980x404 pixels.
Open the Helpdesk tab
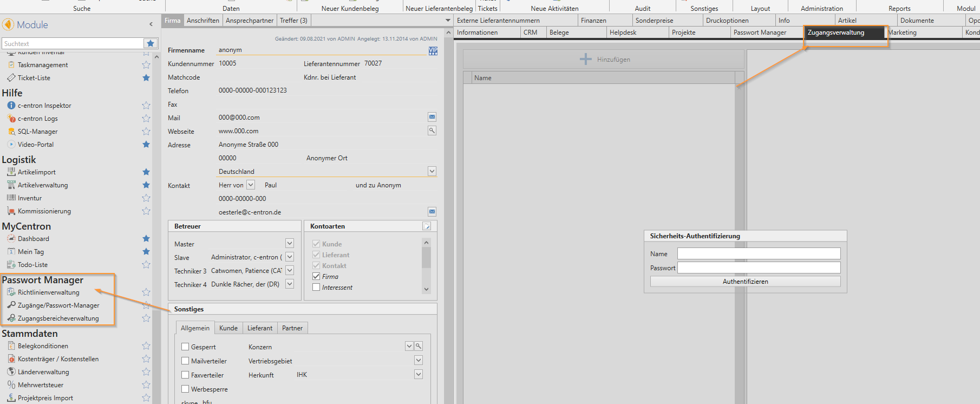point(623,32)
